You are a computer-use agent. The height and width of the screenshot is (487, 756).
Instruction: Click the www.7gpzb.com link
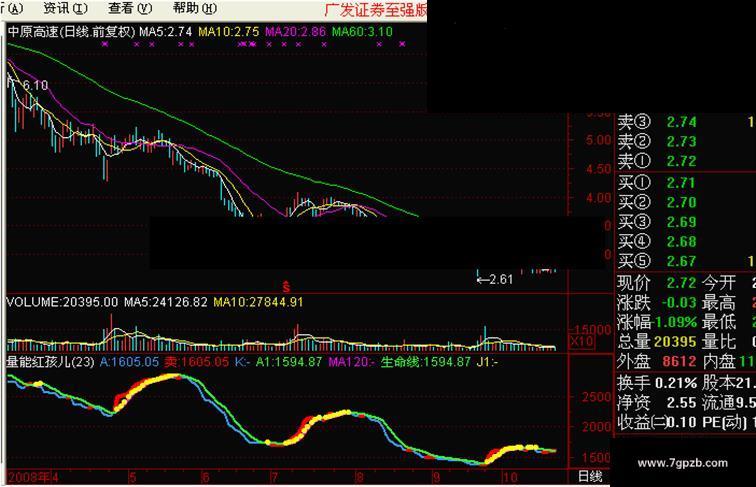(682, 463)
